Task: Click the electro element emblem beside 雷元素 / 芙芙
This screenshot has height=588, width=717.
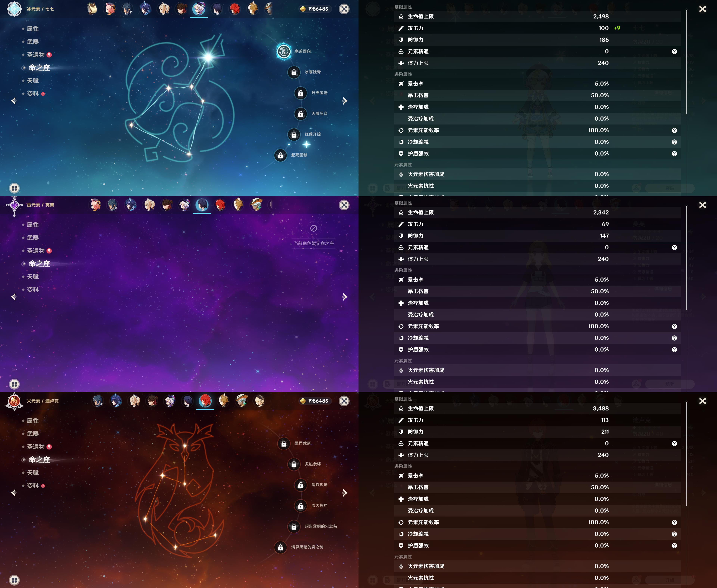Action: click(x=14, y=205)
